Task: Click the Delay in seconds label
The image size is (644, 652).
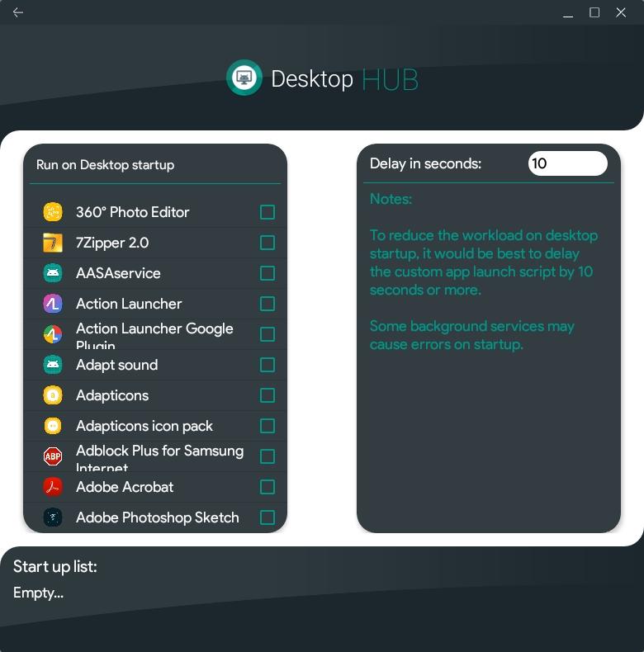Action: coord(425,163)
